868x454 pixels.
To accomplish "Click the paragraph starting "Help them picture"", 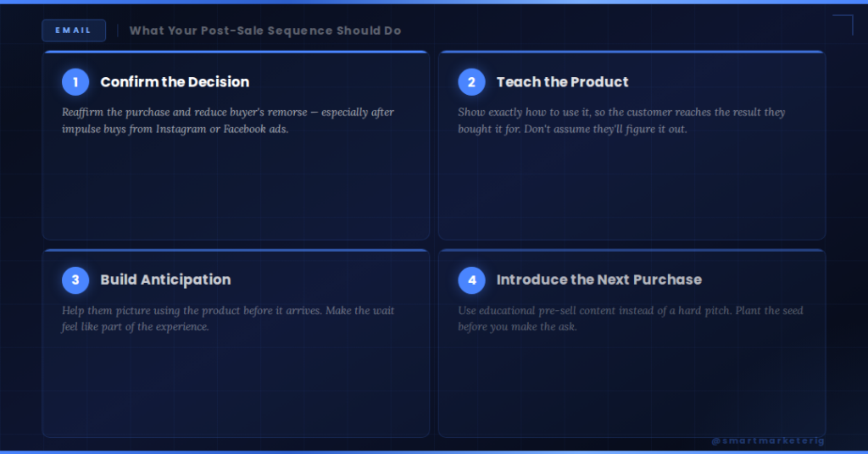I will (x=228, y=318).
